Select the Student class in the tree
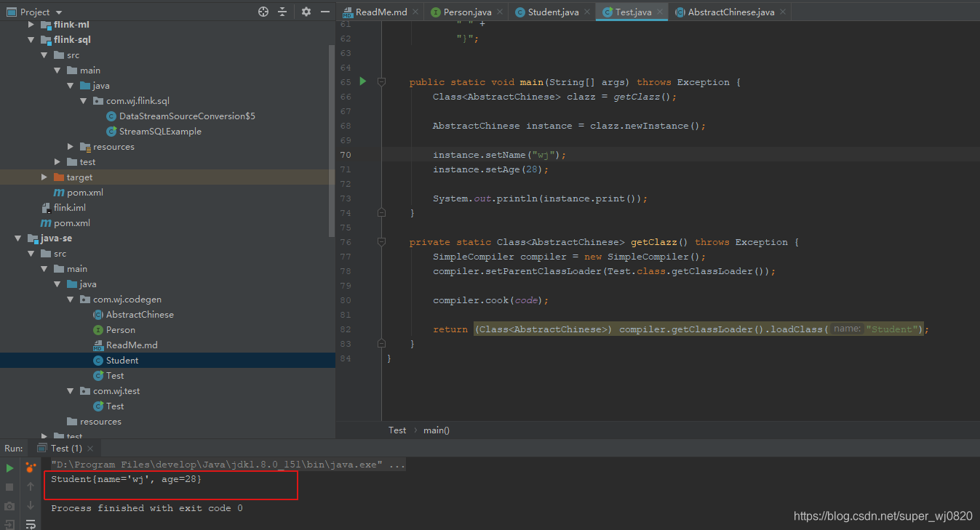 122,361
